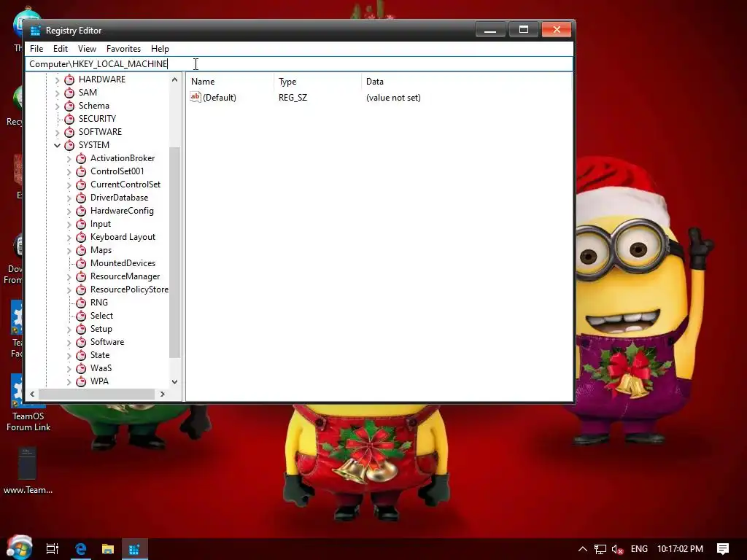Expand the ActivationBroker subkey
This screenshot has width=747, height=560.
69,158
